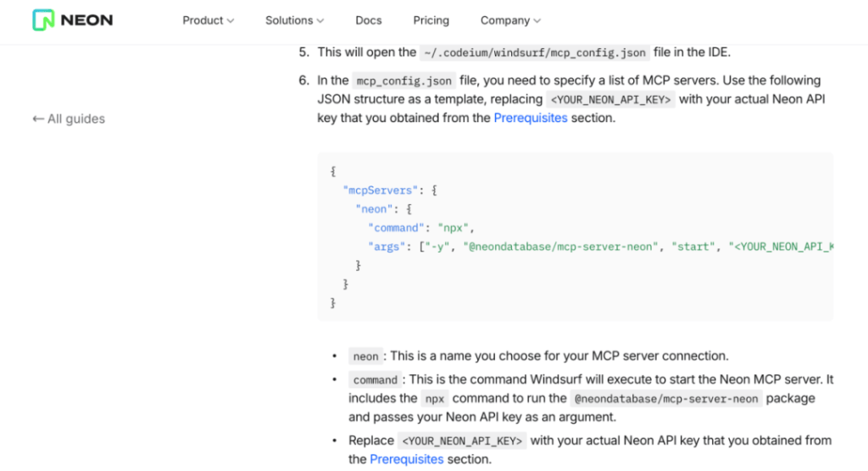
Task: Click the left arrow beside All guides
Action: 38,119
